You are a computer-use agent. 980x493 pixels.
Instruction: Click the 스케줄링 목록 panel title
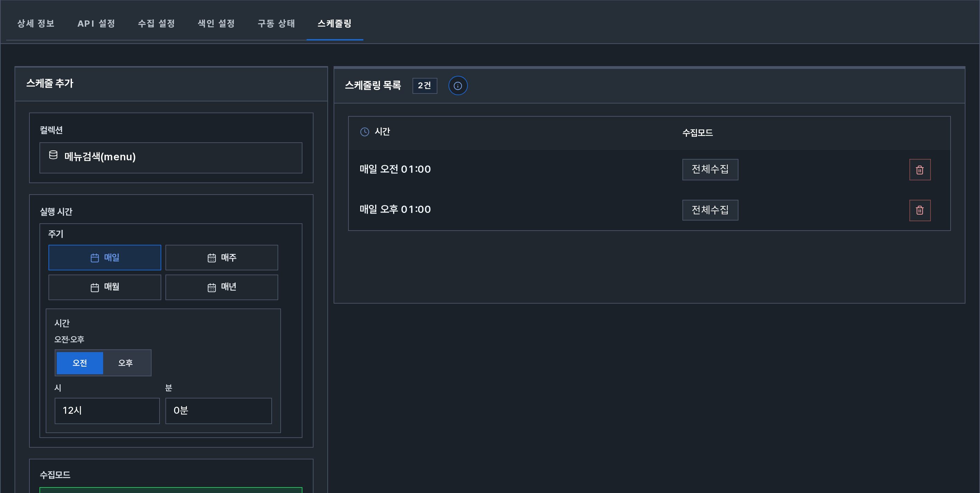click(373, 85)
